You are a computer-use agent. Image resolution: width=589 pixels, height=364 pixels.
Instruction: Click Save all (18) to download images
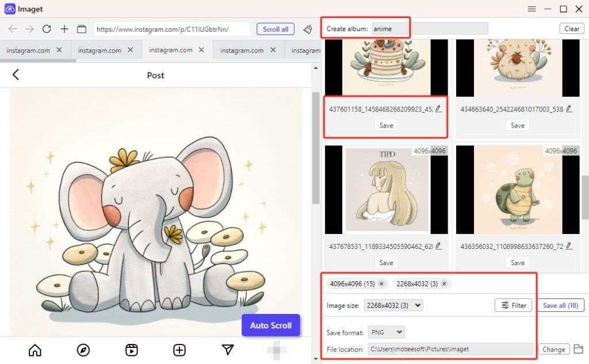560,305
